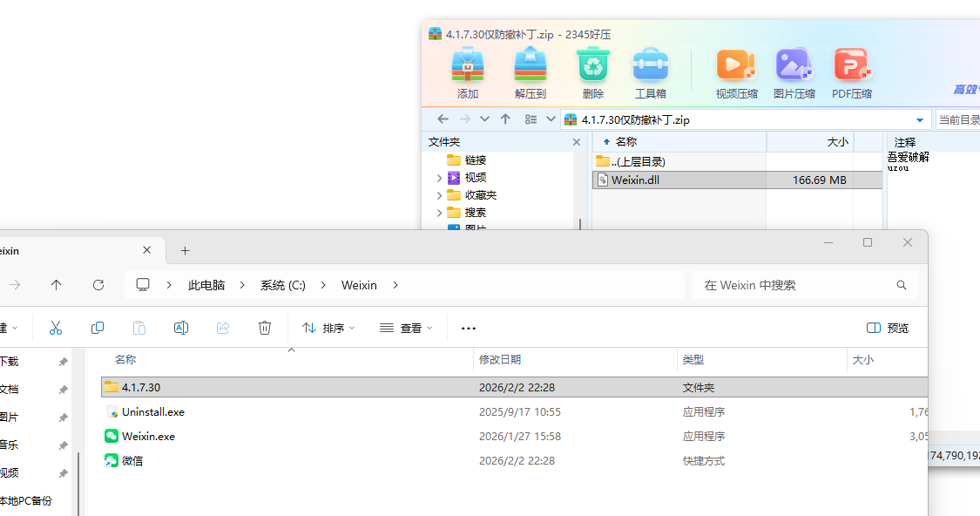Expand the 收藏夹 folder tree node
This screenshot has width=980, height=516.
click(439, 195)
